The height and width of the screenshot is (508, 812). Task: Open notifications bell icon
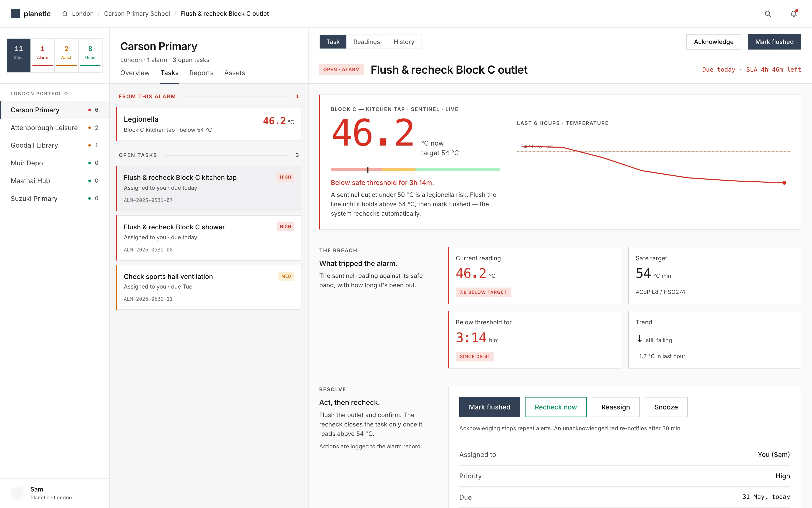point(793,14)
